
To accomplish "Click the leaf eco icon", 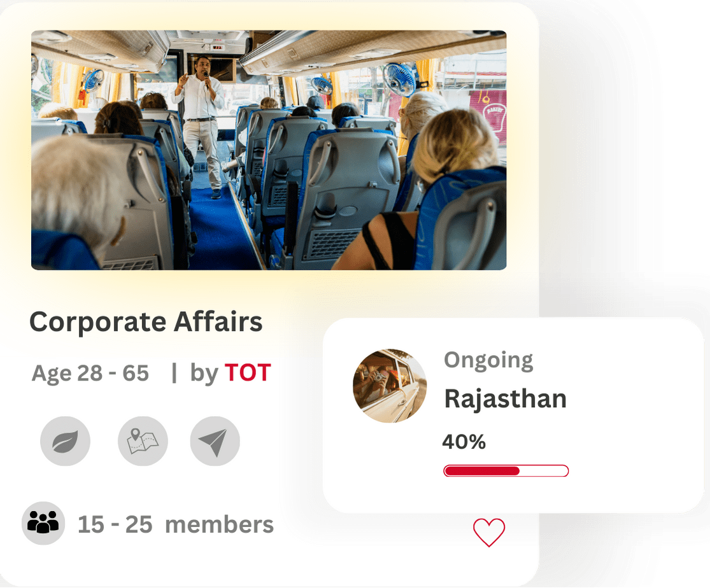I will [65, 441].
